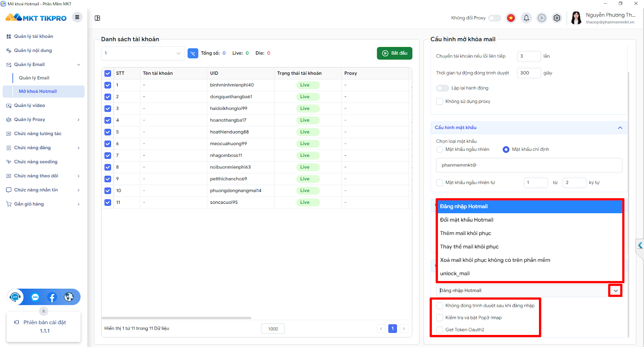Open the support chat headset icon

[15, 297]
